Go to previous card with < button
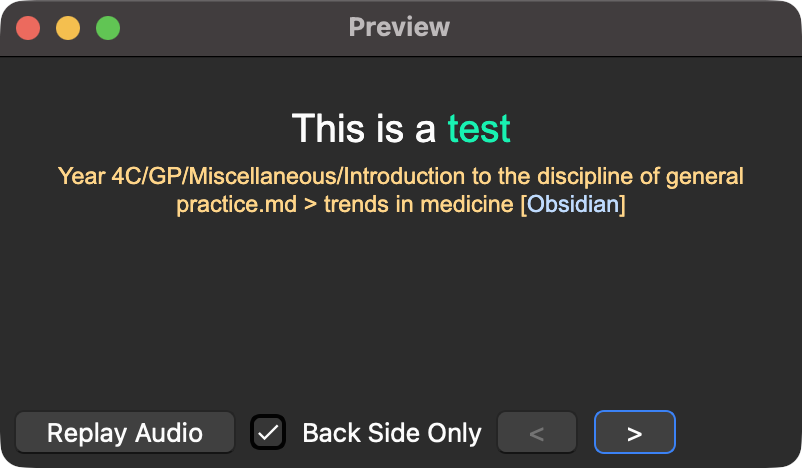 pos(536,433)
